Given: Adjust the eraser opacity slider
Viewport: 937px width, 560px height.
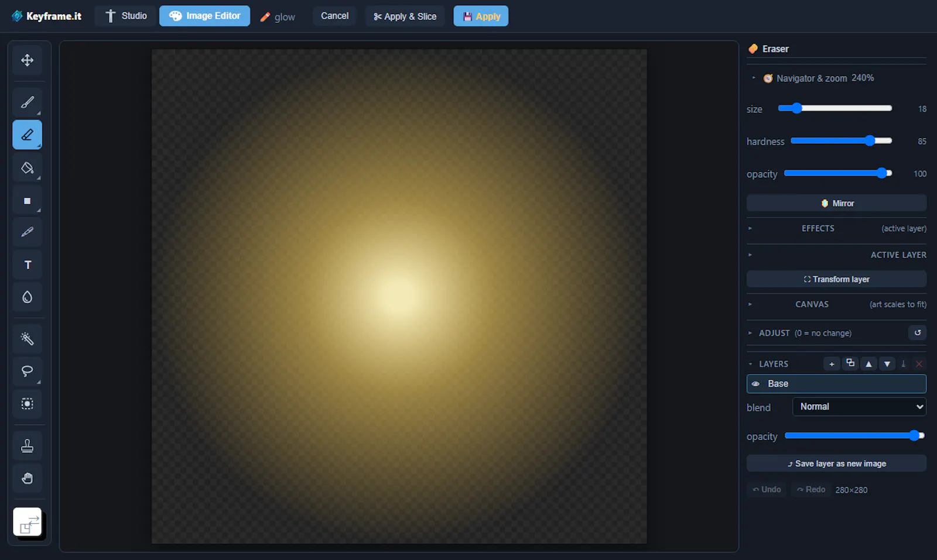Looking at the screenshot, I should 838,173.
